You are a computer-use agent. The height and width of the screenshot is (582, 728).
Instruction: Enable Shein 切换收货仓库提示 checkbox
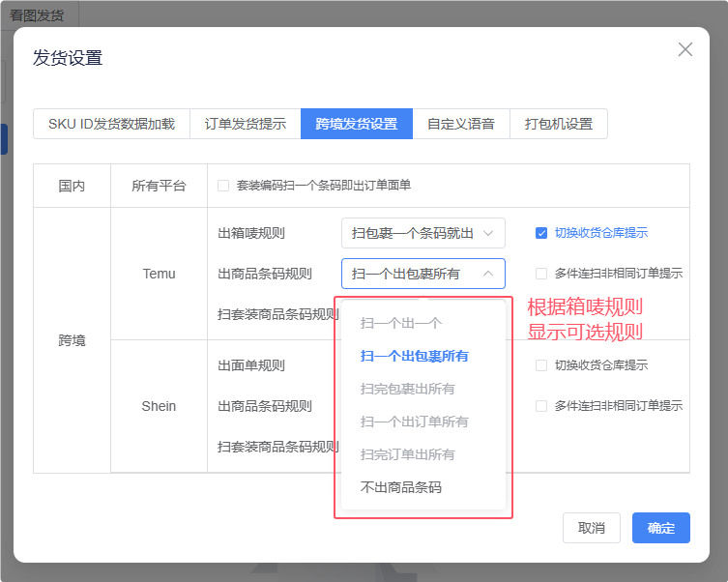[x=542, y=365]
